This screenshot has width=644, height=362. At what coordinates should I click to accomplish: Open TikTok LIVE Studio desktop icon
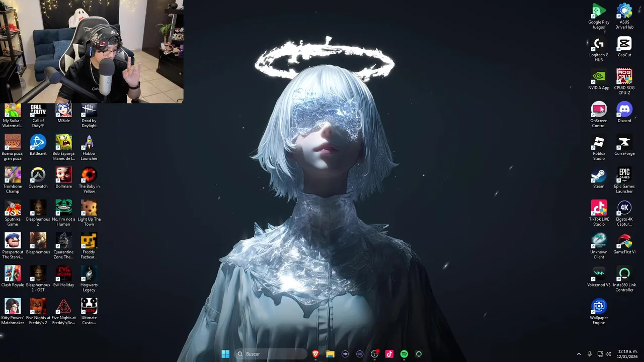pyautogui.click(x=599, y=214)
